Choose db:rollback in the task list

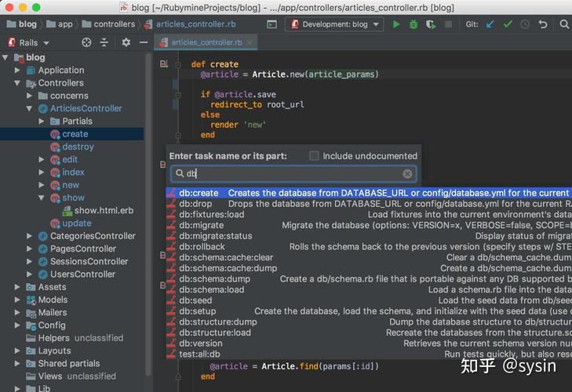202,247
